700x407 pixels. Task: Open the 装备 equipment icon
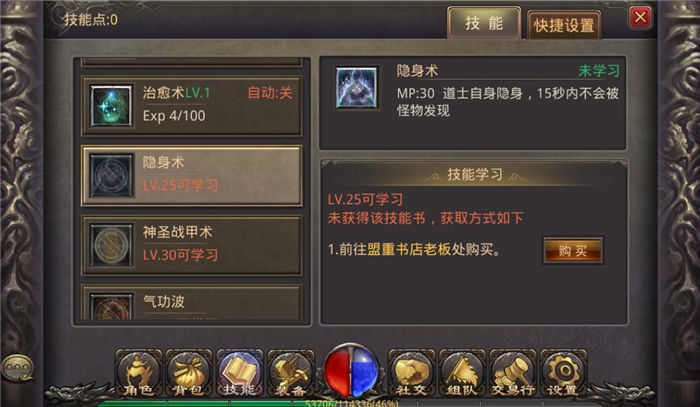click(x=291, y=374)
